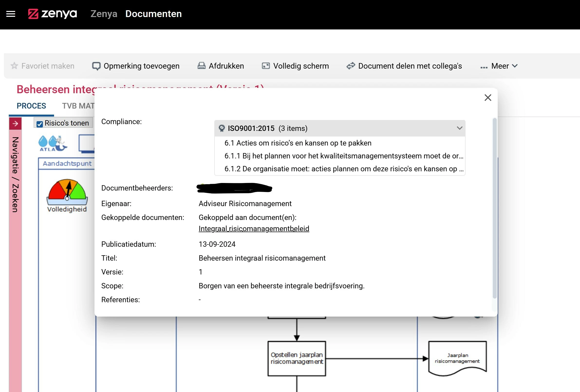The image size is (580, 392).
Task: Expand the Navigatie / Zoeken panel arrow
Action: pyautogui.click(x=15, y=123)
